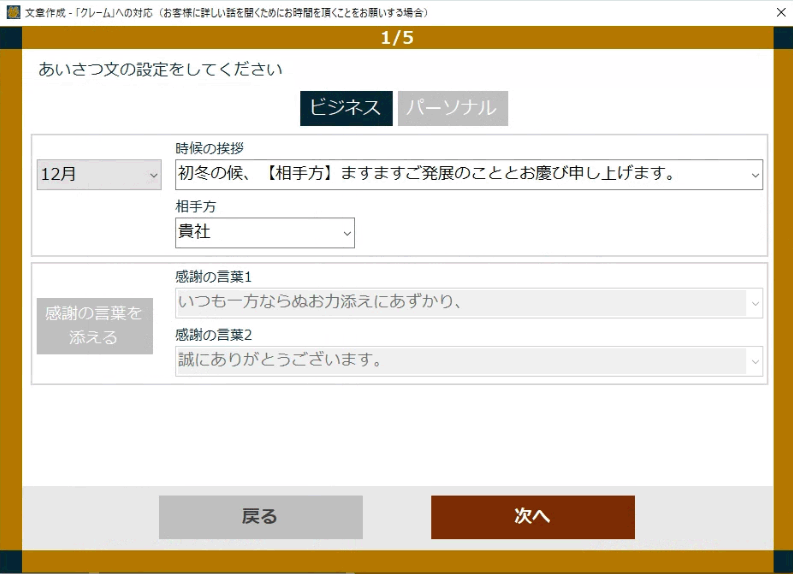This screenshot has height=574, width=793.
Task: Open the 感謝の言葉2 dropdown
Action: pos(469,361)
